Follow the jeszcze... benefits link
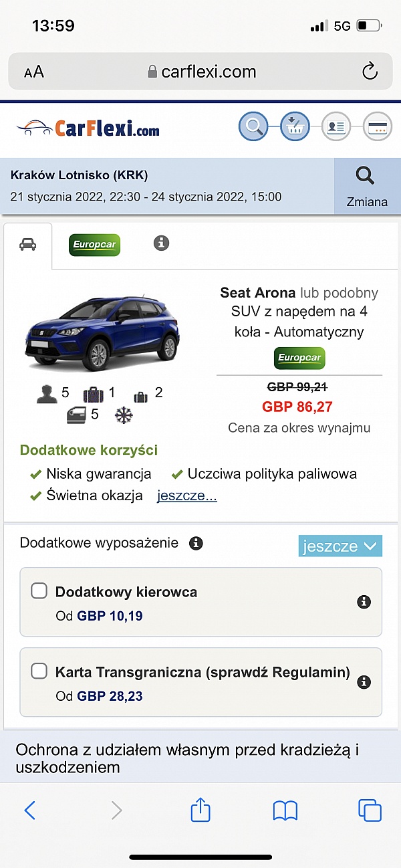 point(187,496)
